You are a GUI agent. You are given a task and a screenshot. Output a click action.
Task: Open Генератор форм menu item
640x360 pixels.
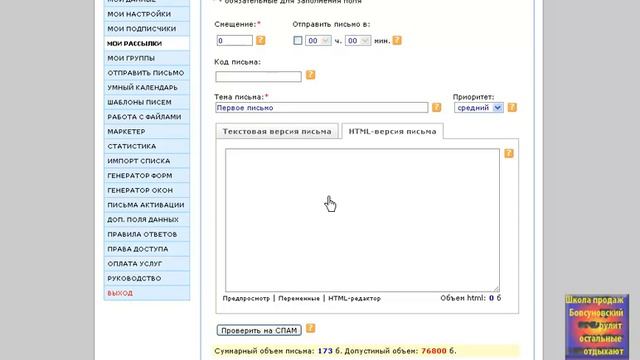[x=147, y=176]
